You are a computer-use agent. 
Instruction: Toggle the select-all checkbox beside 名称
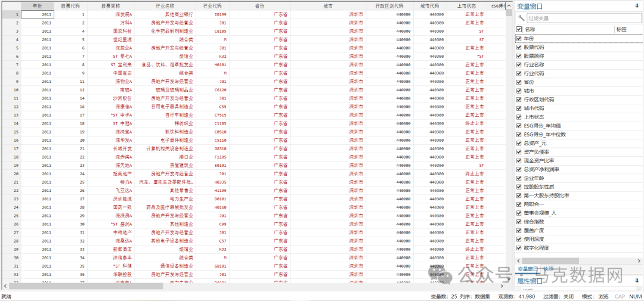point(519,30)
